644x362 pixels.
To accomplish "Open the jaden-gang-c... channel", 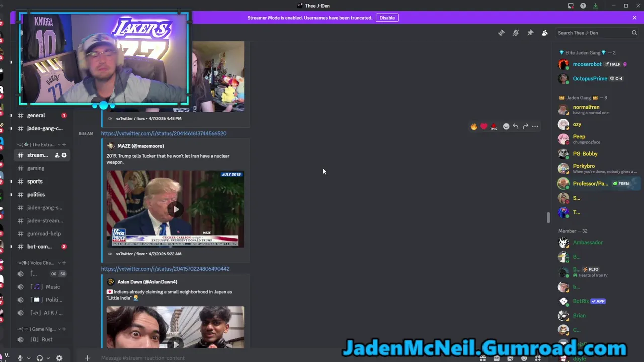I will [42, 128].
